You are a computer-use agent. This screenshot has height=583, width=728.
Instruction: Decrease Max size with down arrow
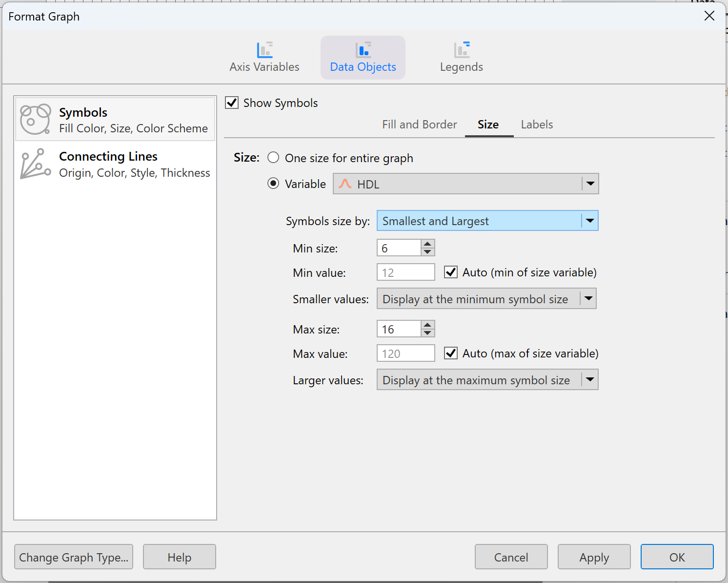point(427,333)
